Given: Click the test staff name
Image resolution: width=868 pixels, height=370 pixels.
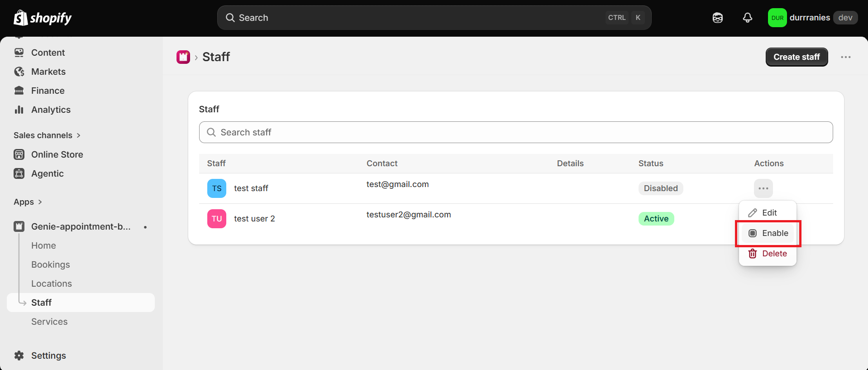Looking at the screenshot, I should point(251,188).
